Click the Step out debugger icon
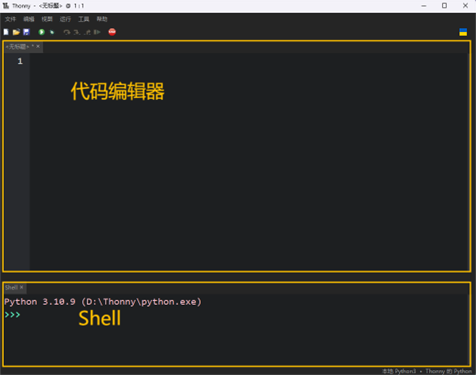 [87, 32]
